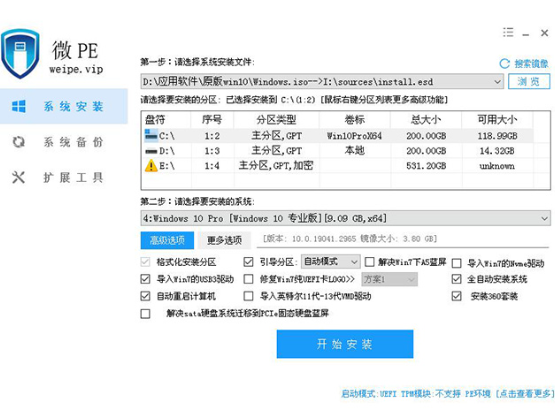The image size is (555, 414).
Task: Click the D:\ drive icon in partition list
Action: pos(151,151)
